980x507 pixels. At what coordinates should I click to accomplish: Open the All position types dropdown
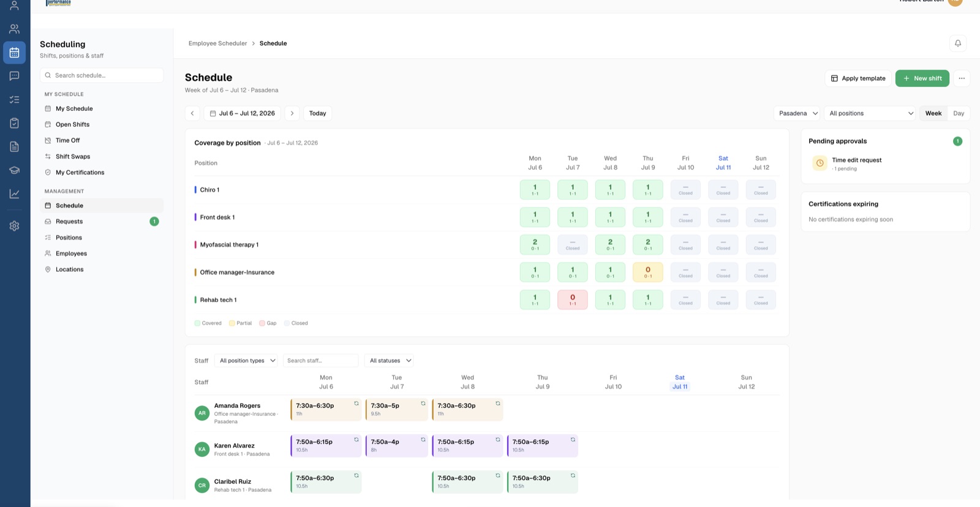click(x=247, y=361)
